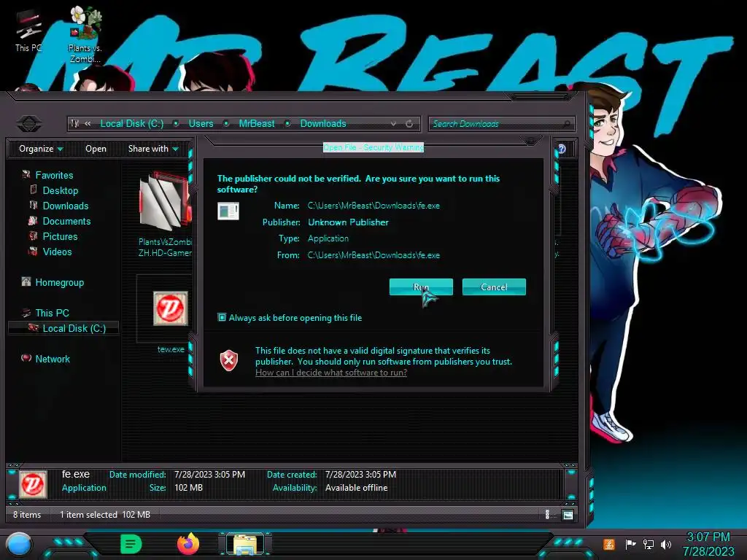The height and width of the screenshot is (560, 747).
Task: Click the 3:07 PM taskbar clock
Action: (x=708, y=537)
